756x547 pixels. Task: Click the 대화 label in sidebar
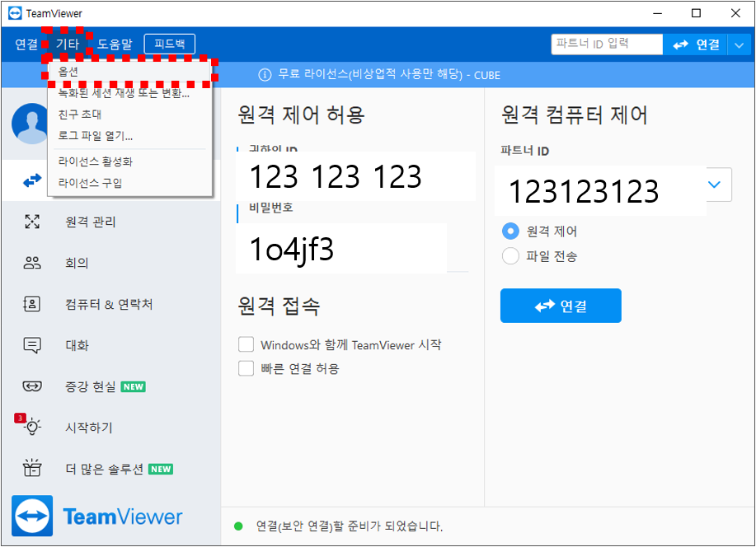click(x=77, y=345)
